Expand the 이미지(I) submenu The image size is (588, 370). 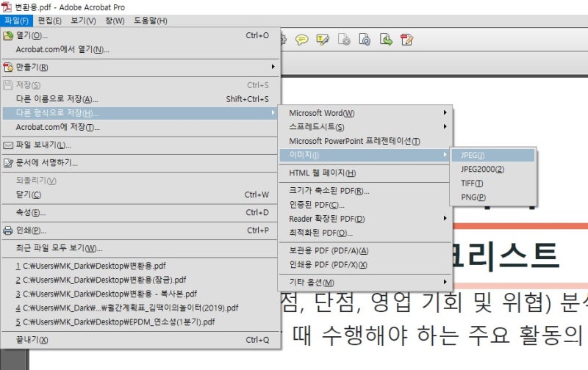(365, 155)
